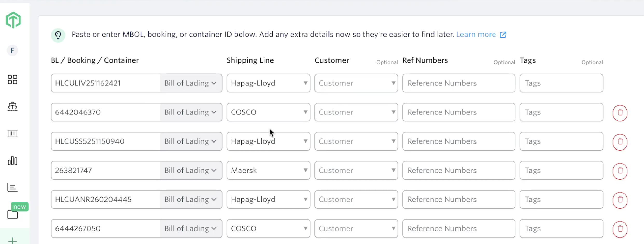Expand the Maersk shipping line dropdown
Image resolution: width=644 pixels, height=244 pixels.
point(268,170)
